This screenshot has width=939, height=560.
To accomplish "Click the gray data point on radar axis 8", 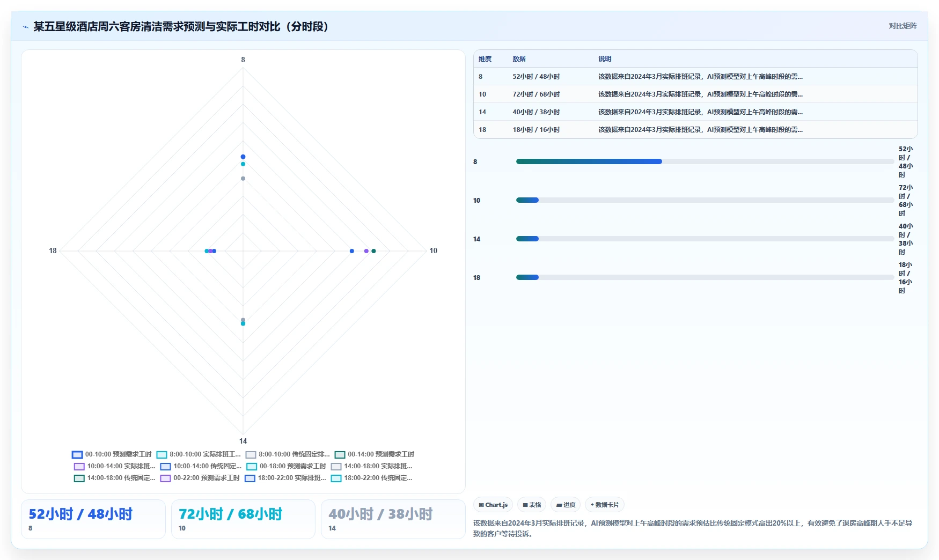I will 243,179.
